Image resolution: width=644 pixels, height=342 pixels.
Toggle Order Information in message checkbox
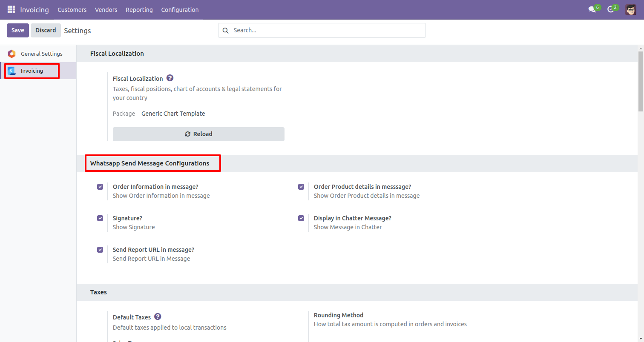pyautogui.click(x=100, y=186)
